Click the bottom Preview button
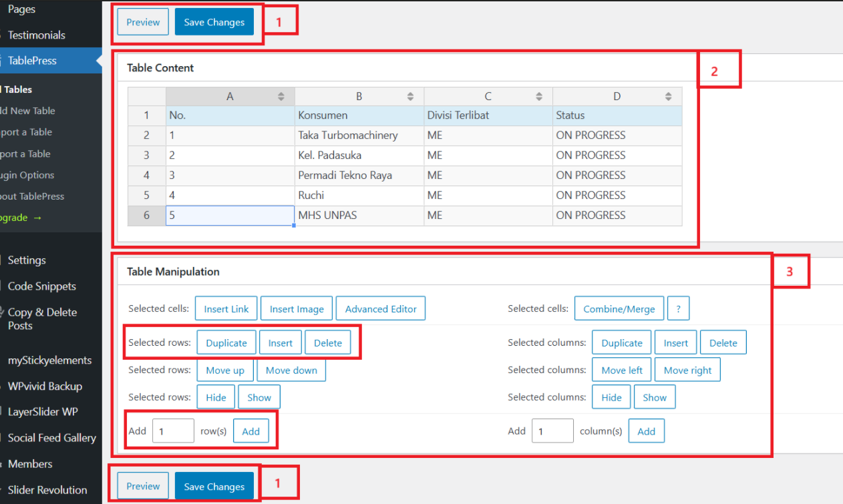The width and height of the screenshot is (843, 504). point(143,487)
